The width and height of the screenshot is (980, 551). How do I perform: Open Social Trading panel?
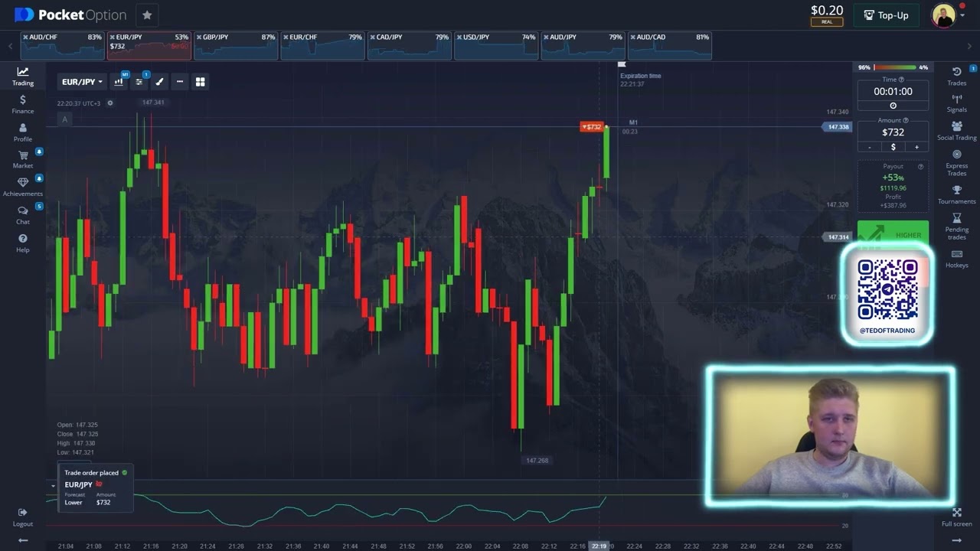coord(956,131)
